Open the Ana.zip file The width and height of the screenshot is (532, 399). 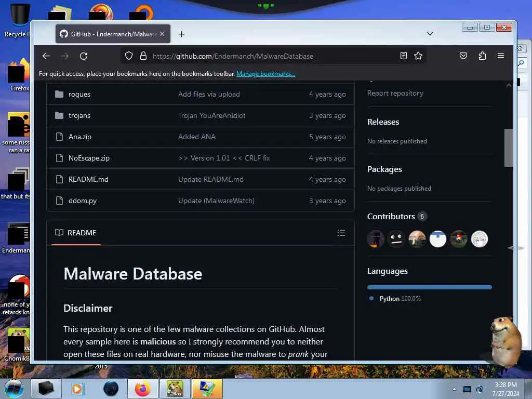pos(79,137)
